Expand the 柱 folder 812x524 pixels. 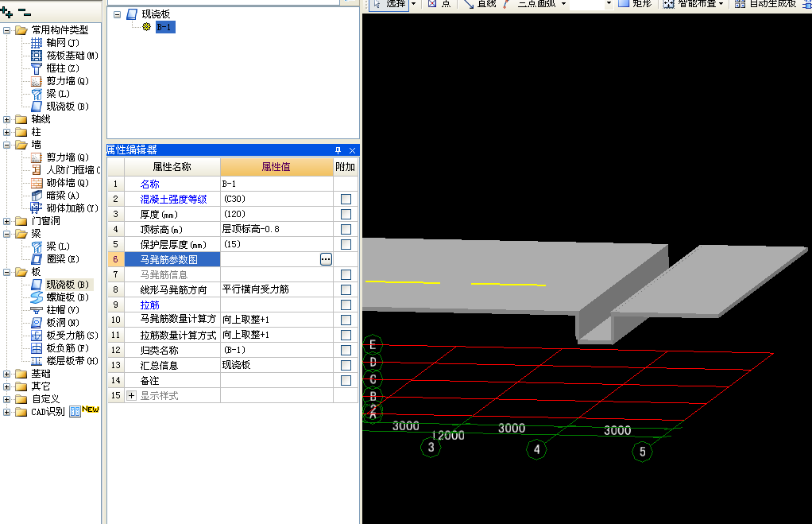(6, 132)
